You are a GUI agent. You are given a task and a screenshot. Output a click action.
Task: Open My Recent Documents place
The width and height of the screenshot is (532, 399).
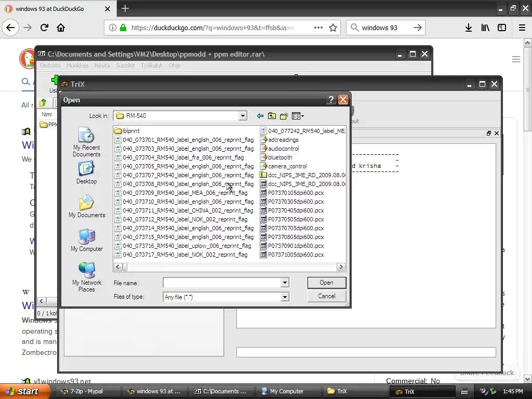pos(86,141)
